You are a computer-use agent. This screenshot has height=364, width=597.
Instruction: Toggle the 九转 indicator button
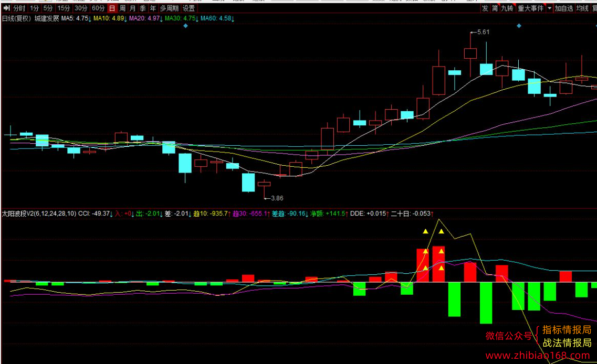click(507, 8)
